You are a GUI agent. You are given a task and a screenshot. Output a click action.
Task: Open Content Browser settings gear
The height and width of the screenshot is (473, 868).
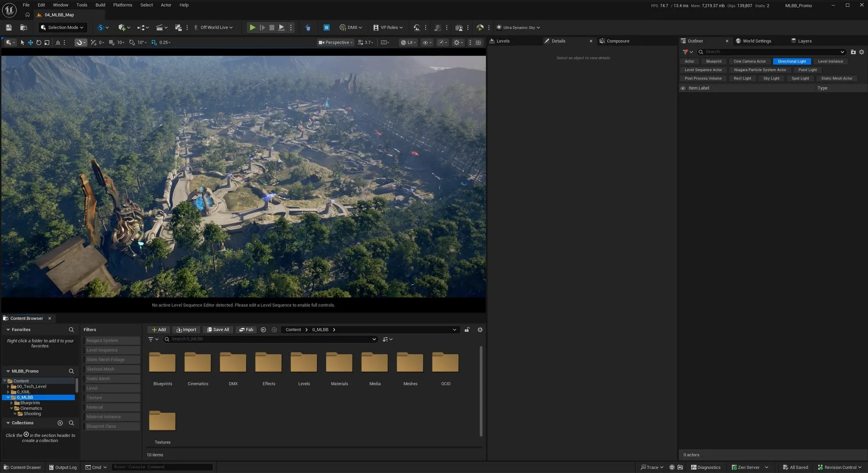click(x=480, y=330)
